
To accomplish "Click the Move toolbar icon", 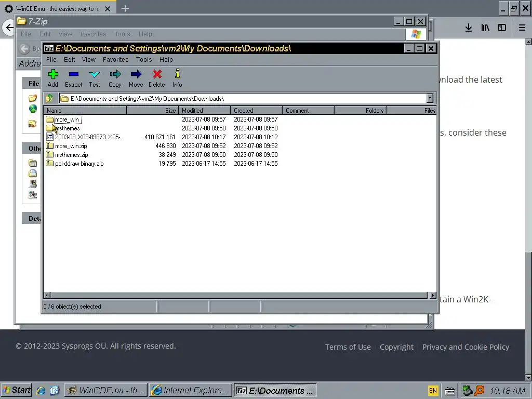I will 136,78.
